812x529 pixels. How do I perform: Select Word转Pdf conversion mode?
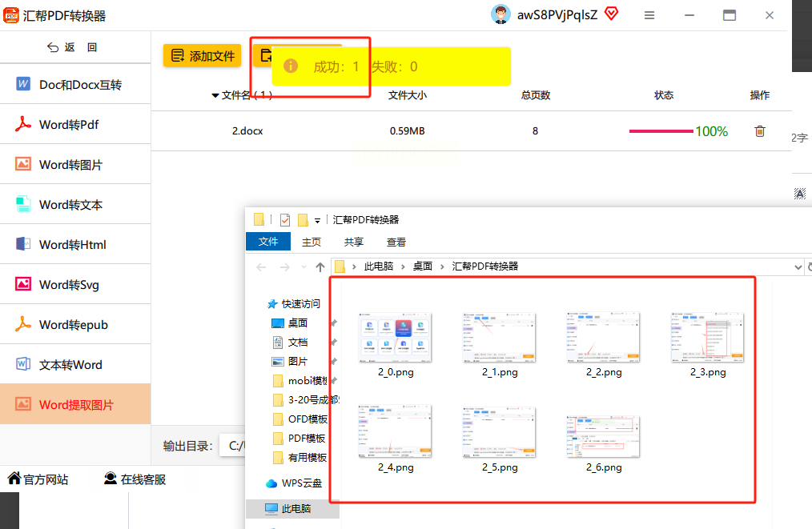pos(75,124)
